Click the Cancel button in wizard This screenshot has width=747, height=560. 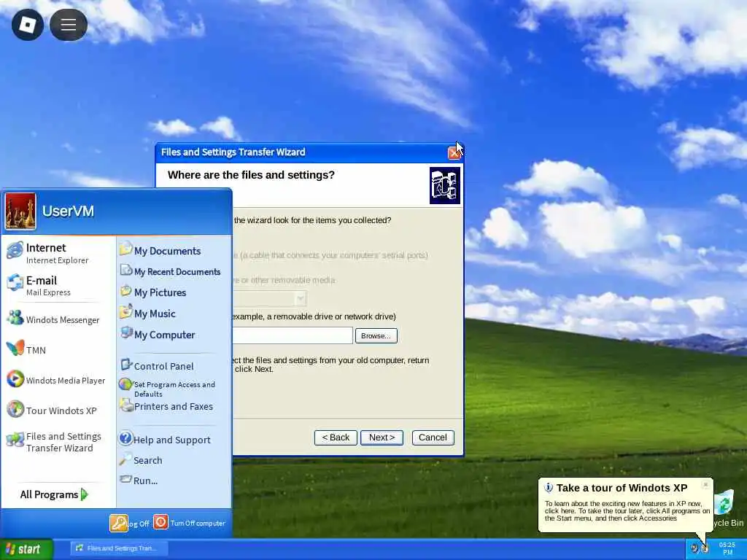(x=433, y=437)
